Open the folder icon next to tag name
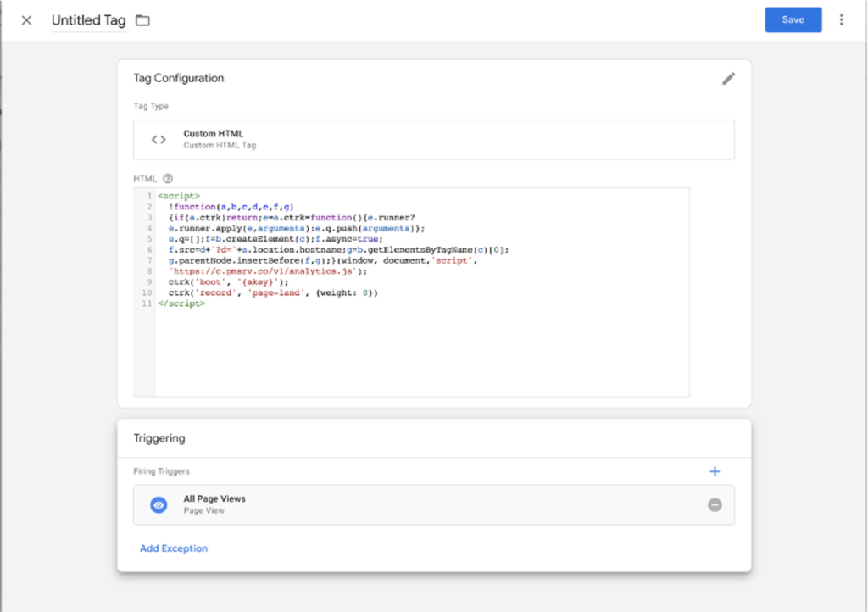Screen dimensions: 868x612 (142, 20)
